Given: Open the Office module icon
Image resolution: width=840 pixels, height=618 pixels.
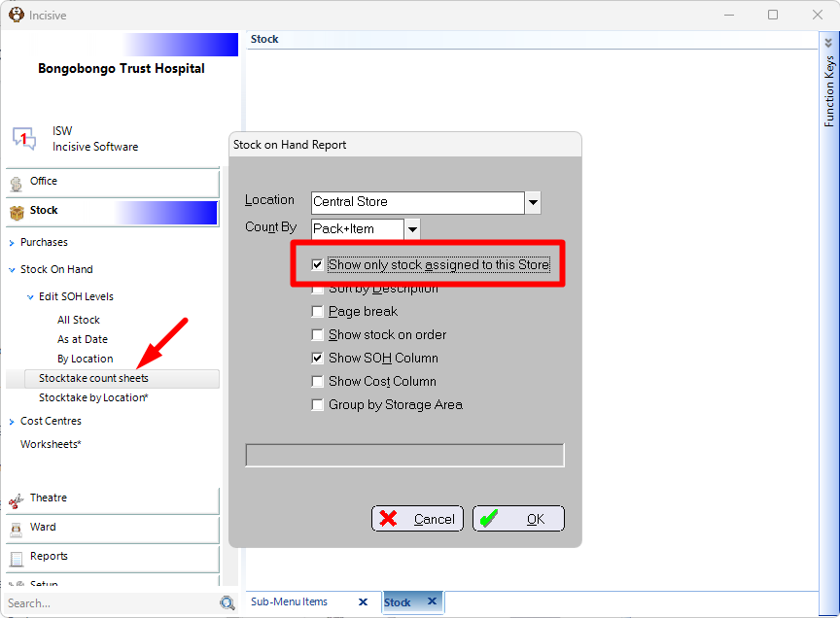Looking at the screenshot, I should pos(17,184).
